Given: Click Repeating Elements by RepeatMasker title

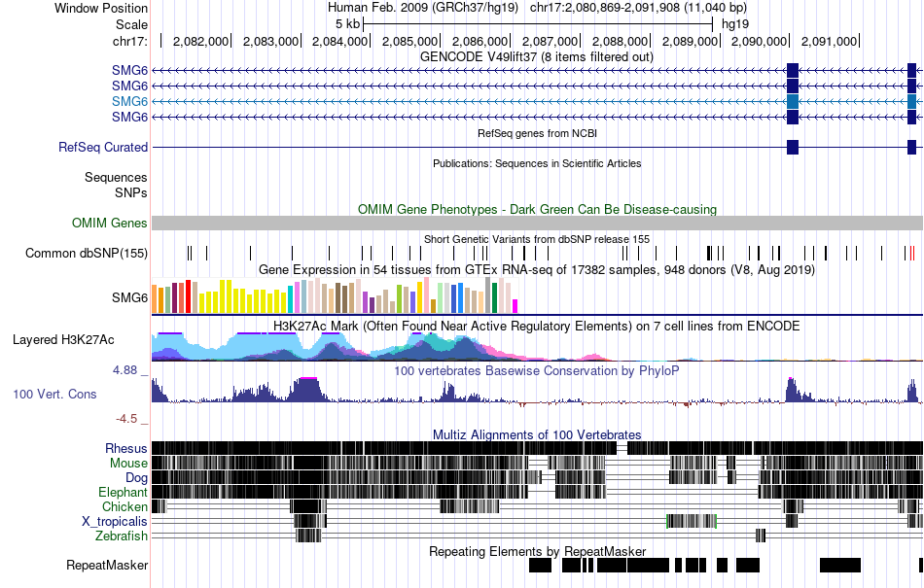Looking at the screenshot, I should pos(538,551).
